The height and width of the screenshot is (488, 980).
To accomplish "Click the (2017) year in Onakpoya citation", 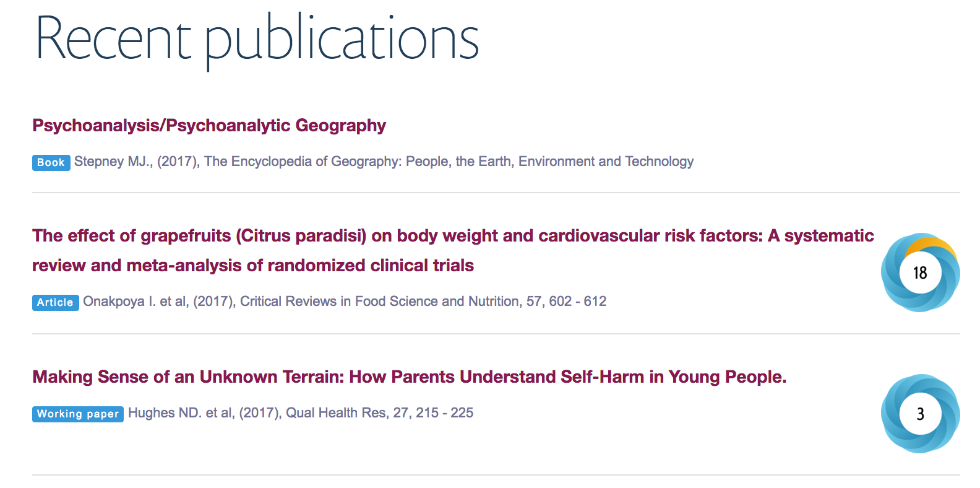I will point(214,302).
